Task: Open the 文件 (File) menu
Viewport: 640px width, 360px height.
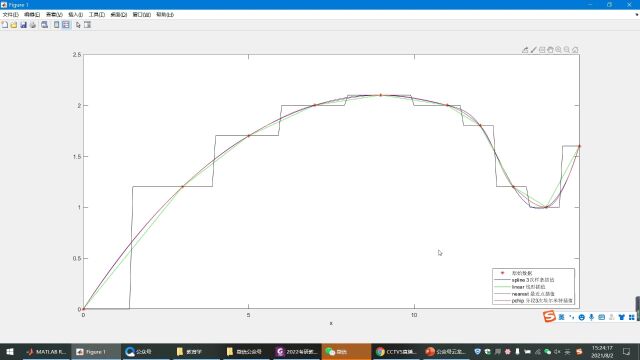Action: (x=11, y=15)
